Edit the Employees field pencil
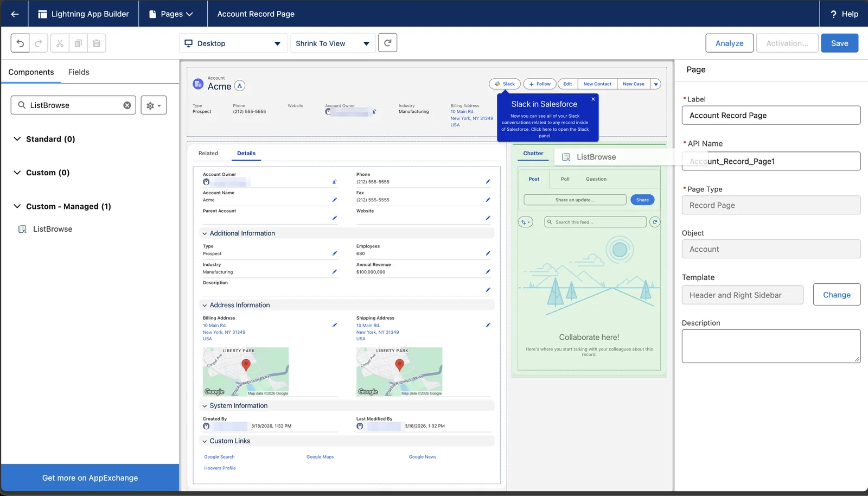 point(488,253)
